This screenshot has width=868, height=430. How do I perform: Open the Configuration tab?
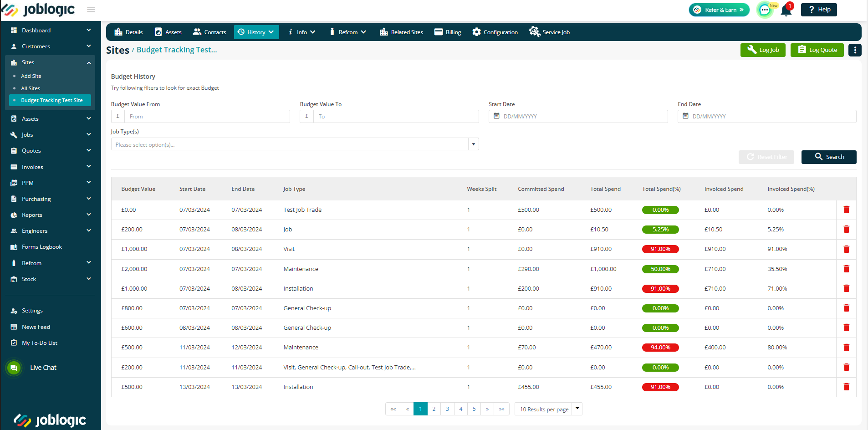[x=495, y=32]
